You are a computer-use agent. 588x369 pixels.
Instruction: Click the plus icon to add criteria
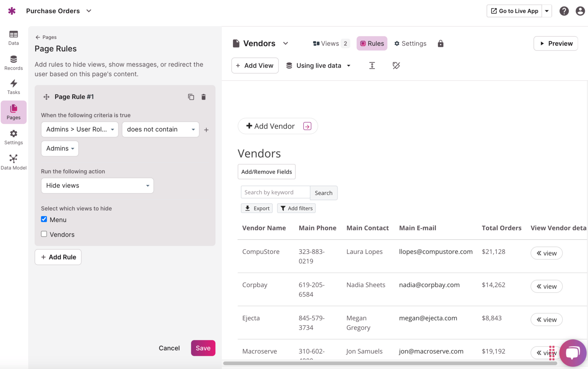pyautogui.click(x=206, y=130)
